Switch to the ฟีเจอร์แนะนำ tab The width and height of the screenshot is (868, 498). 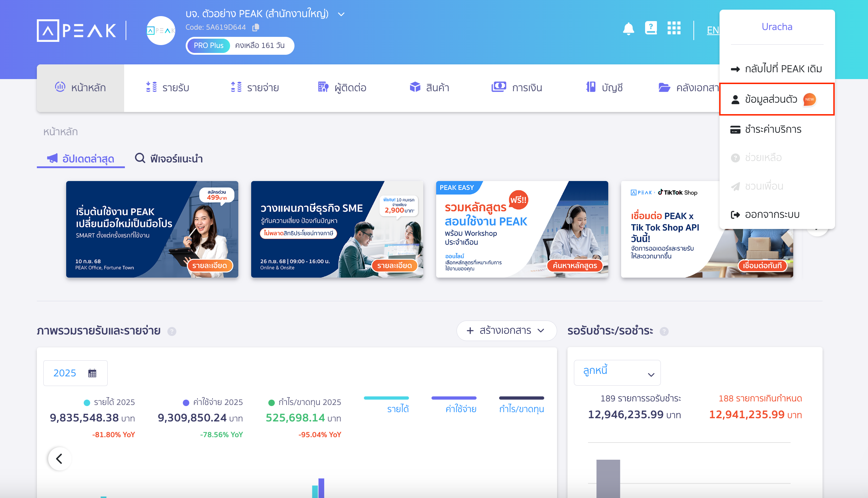(x=169, y=158)
